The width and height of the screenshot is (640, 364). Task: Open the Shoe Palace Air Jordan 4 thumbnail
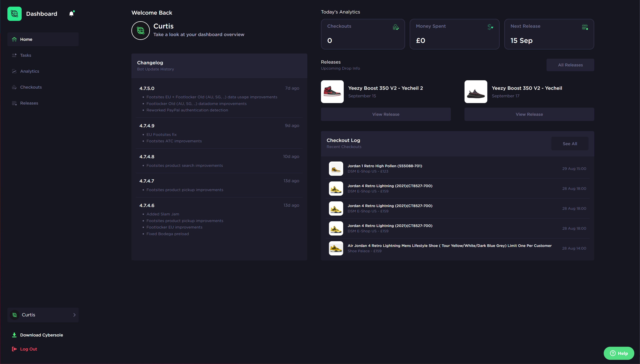(x=336, y=248)
